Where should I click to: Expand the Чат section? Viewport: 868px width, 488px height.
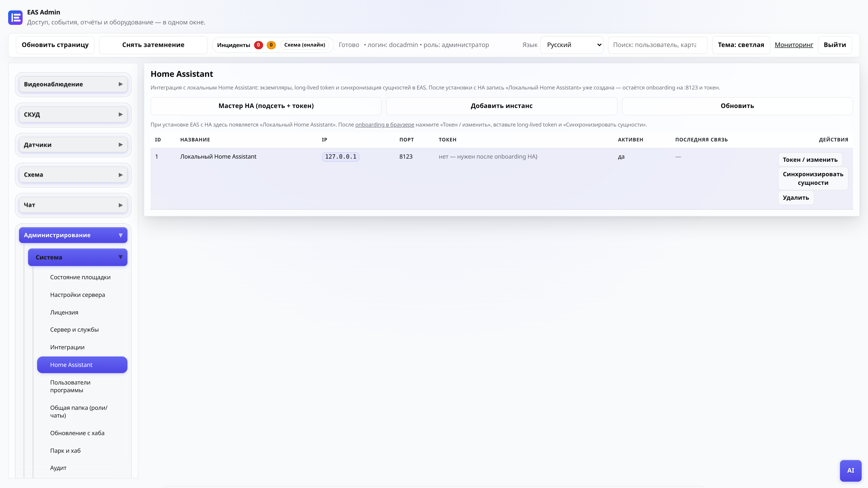coord(73,205)
